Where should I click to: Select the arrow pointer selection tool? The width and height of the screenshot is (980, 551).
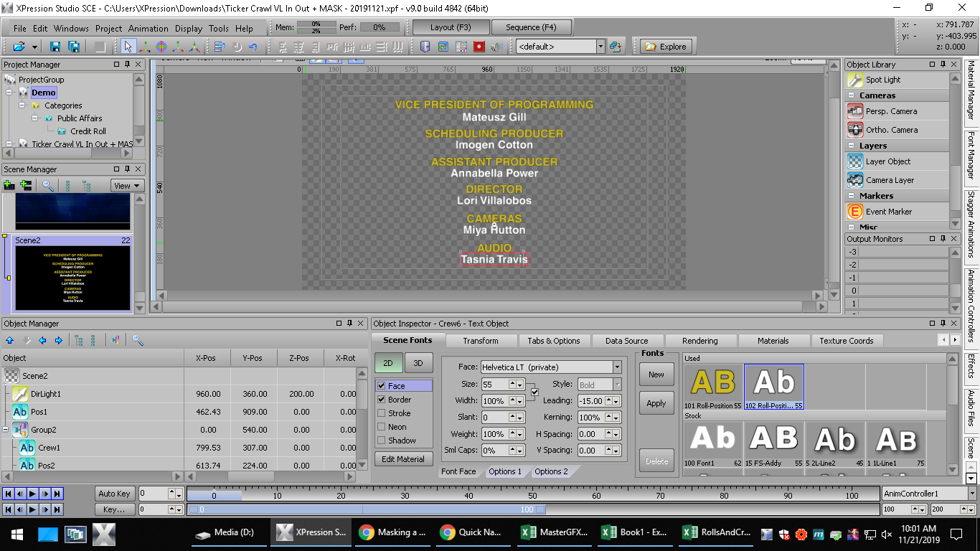pos(128,47)
